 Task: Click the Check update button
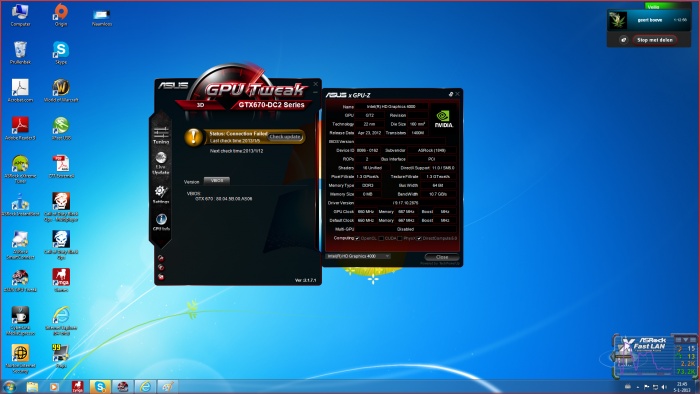point(285,137)
